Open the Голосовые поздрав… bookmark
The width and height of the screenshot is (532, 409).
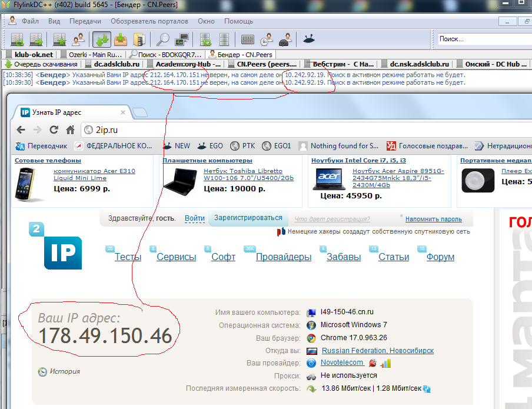pyautogui.click(x=427, y=146)
